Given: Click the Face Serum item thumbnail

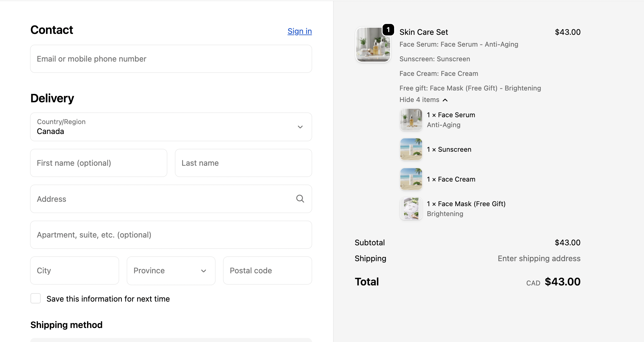Looking at the screenshot, I should point(411,120).
